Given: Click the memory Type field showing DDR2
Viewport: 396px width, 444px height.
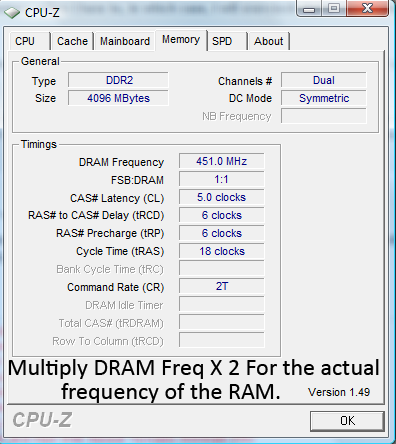Looking at the screenshot, I should click(x=118, y=80).
